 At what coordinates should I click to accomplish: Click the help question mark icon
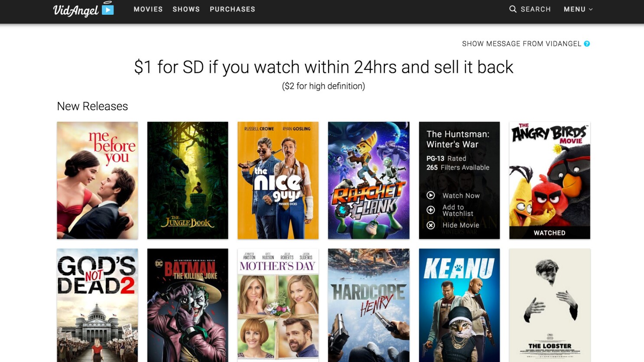pos(587,44)
